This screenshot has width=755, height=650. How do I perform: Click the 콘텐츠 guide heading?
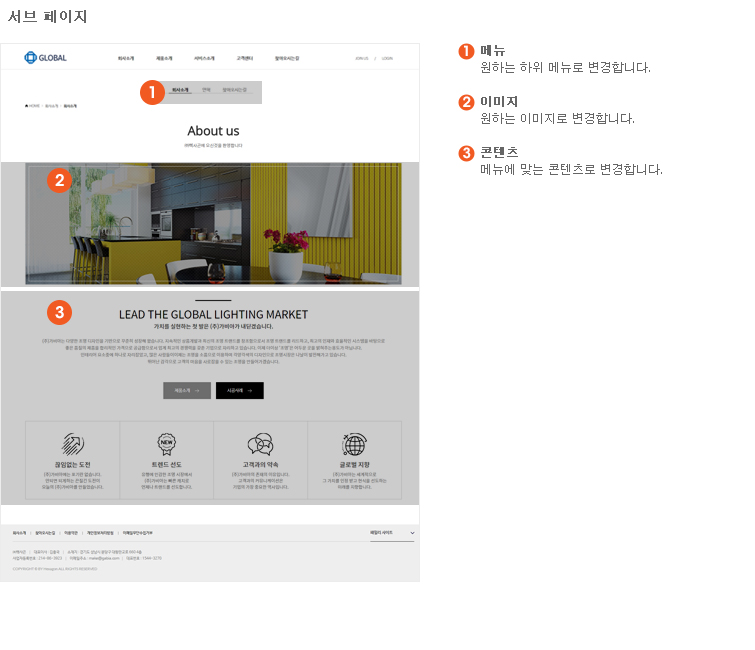click(499, 153)
